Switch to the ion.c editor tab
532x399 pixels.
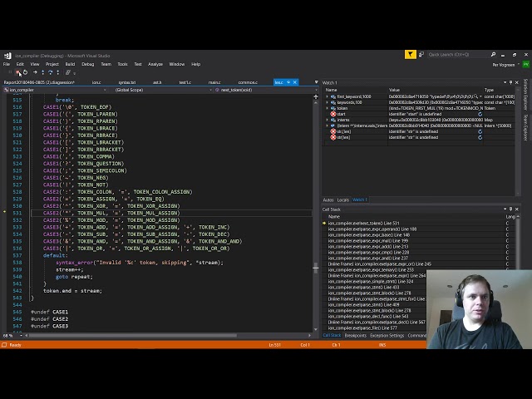(96, 82)
